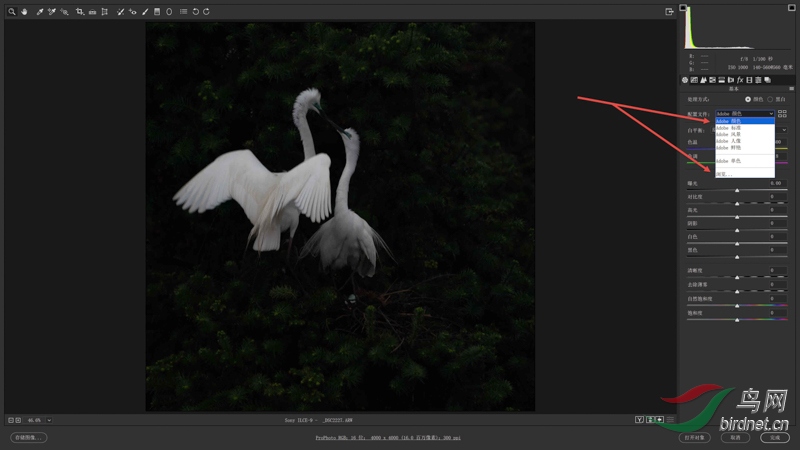
Task: Click the exposure (曝光) slider handle
Action: pos(737,190)
